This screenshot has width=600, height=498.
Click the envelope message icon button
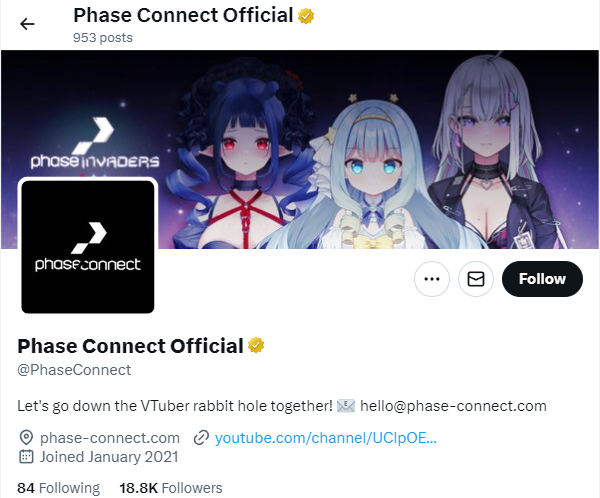(476, 279)
